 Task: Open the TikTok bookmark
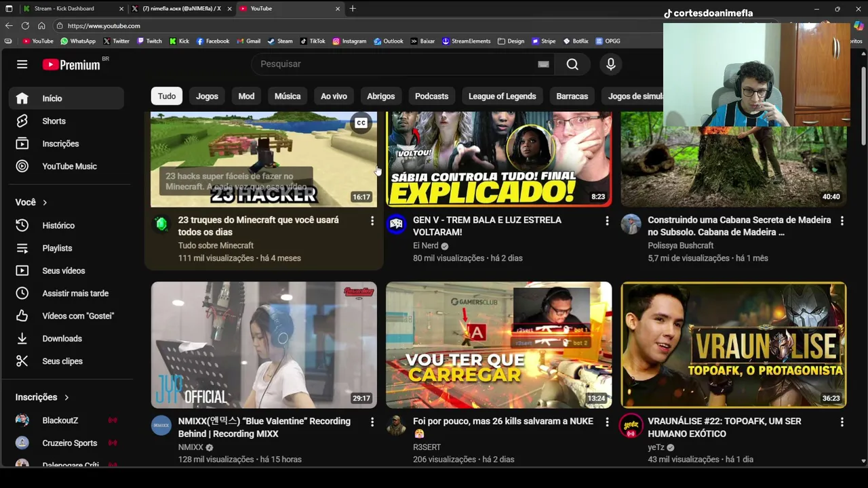click(313, 41)
